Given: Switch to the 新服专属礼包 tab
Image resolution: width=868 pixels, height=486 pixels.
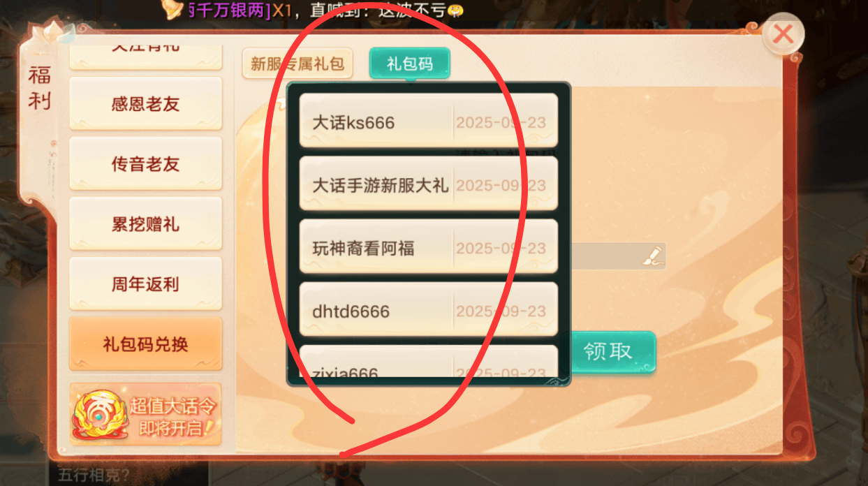Looking at the screenshot, I should click(297, 64).
